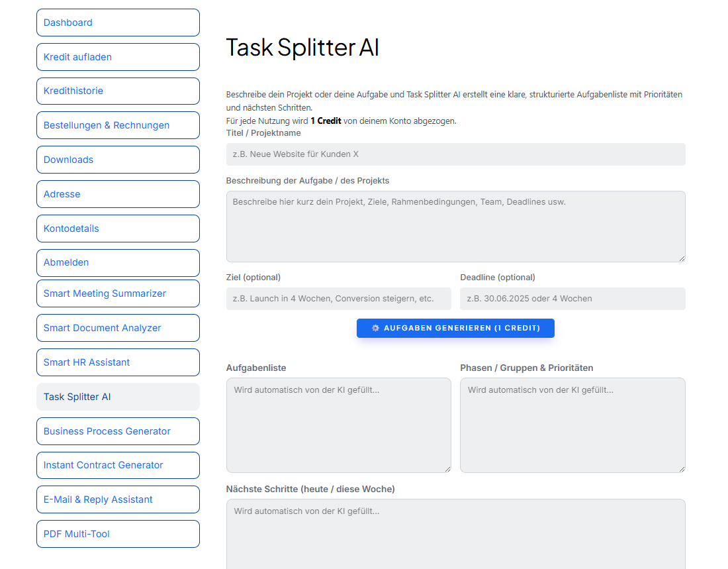Grab resize handle of Aufgabenliste textarea
The height and width of the screenshot is (569, 728).
pos(447,469)
